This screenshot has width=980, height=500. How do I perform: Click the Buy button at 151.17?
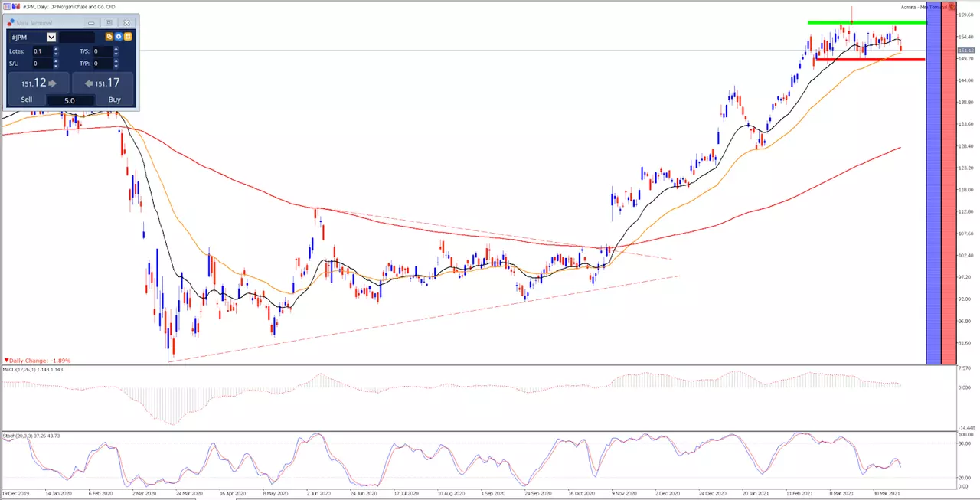[x=103, y=88]
